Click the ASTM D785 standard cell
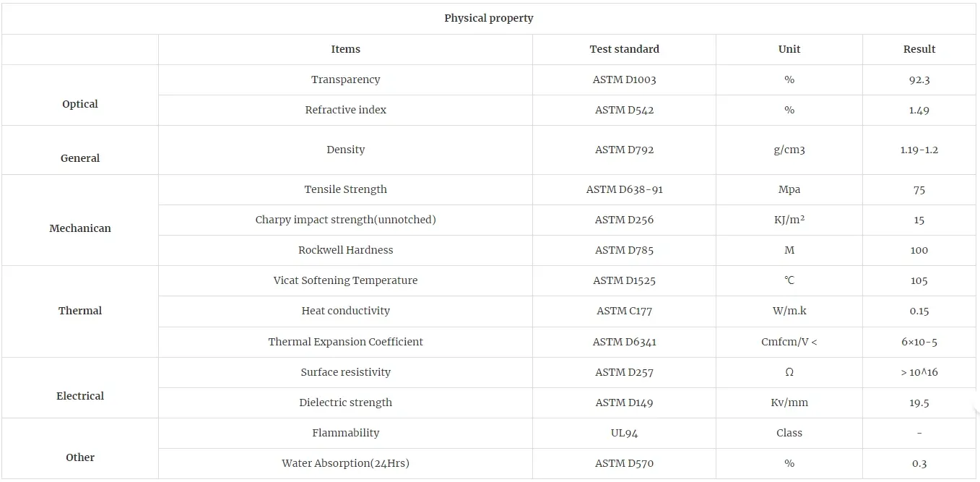Screen dimensions: 980x482 pos(624,250)
